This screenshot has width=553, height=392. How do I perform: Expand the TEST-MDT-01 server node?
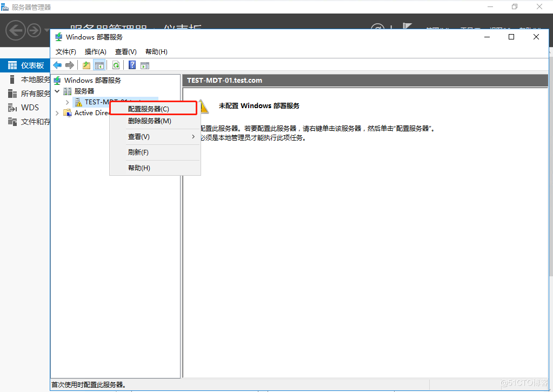(x=68, y=102)
